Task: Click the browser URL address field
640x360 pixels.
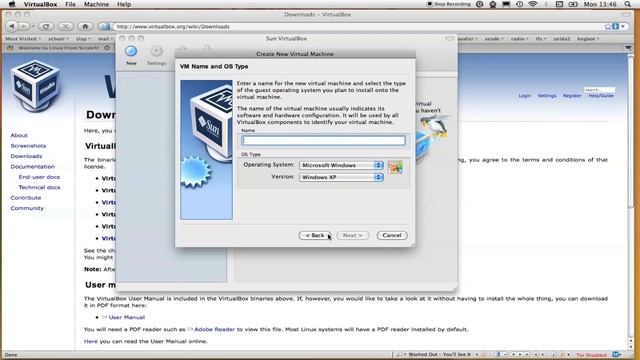Action: coord(359,27)
